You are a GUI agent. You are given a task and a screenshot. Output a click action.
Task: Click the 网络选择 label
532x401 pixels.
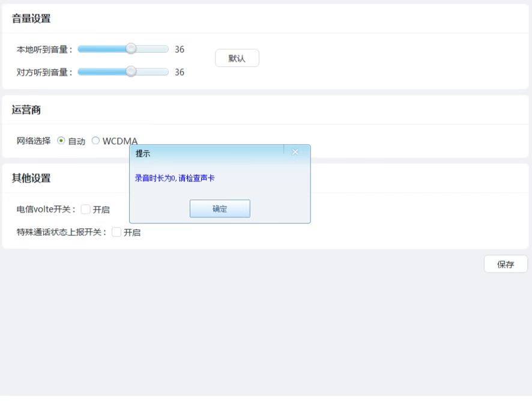click(34, 141)
